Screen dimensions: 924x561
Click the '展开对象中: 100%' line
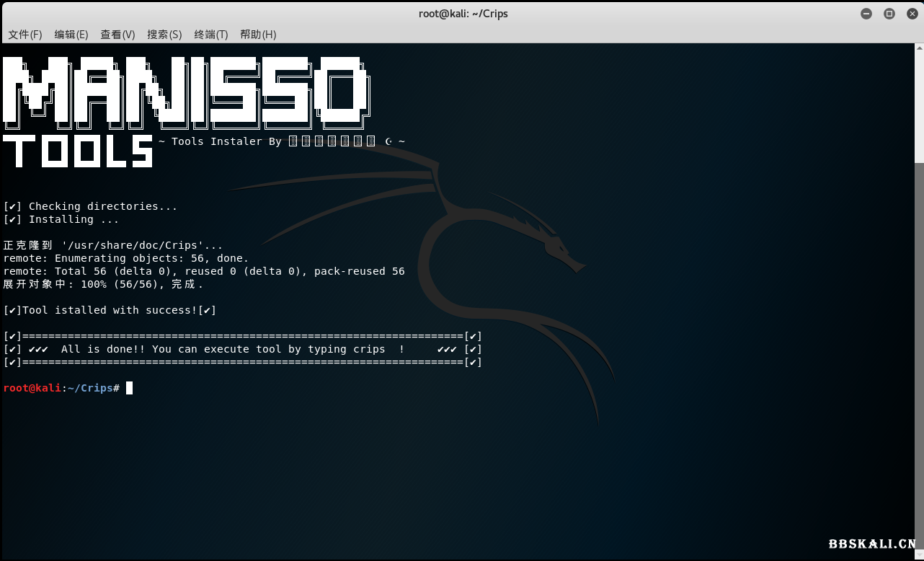click(104, 284)
